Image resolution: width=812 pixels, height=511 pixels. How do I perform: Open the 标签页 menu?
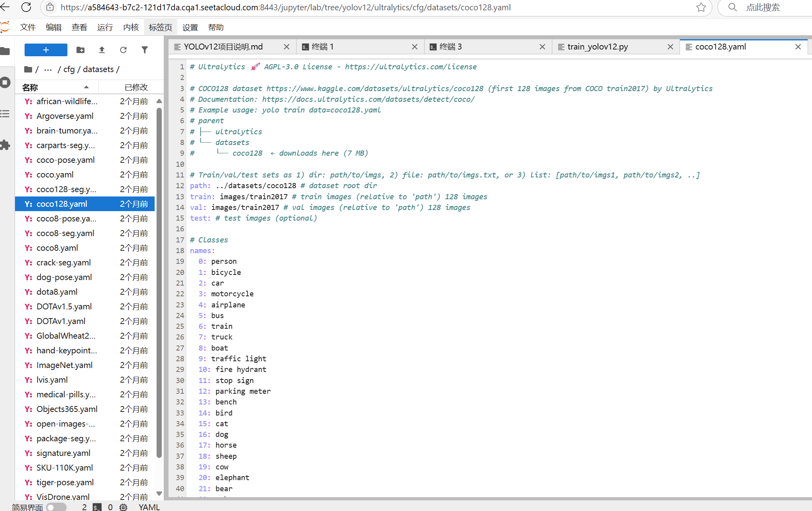160,27
